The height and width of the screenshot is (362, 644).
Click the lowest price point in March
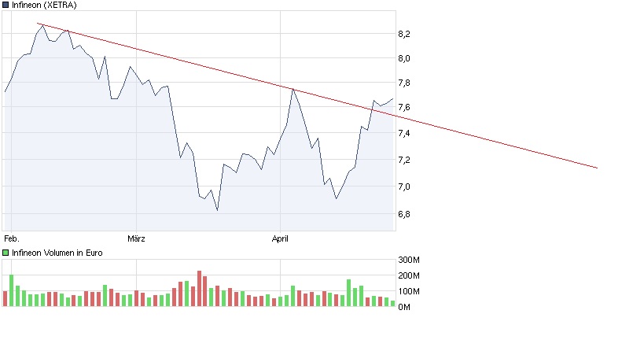217,210
